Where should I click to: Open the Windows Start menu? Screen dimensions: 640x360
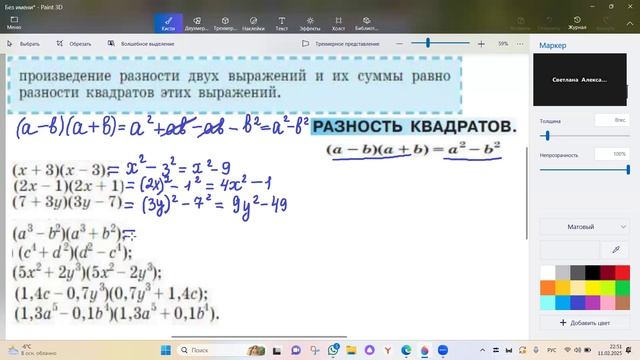coord(166,350)
